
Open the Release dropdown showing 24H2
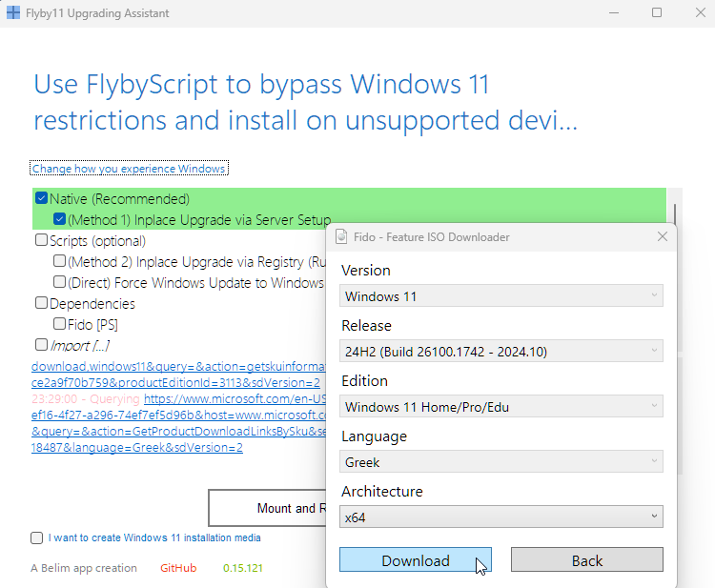click(501, 352)
